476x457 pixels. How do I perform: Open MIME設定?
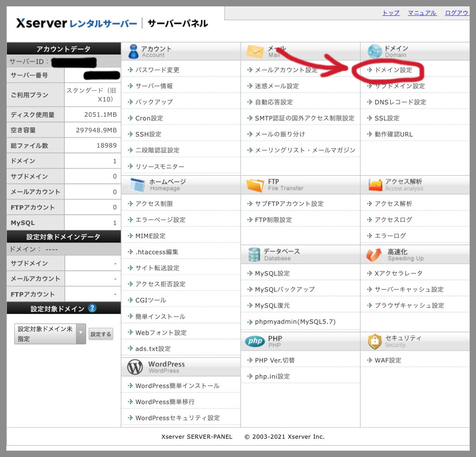(x=150, y=236)
